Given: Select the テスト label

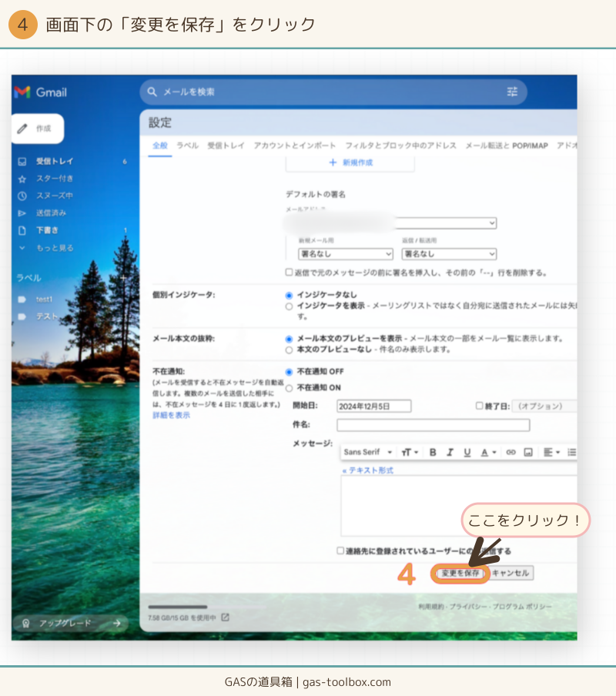Looking at the screenshot, I should 47,316.
